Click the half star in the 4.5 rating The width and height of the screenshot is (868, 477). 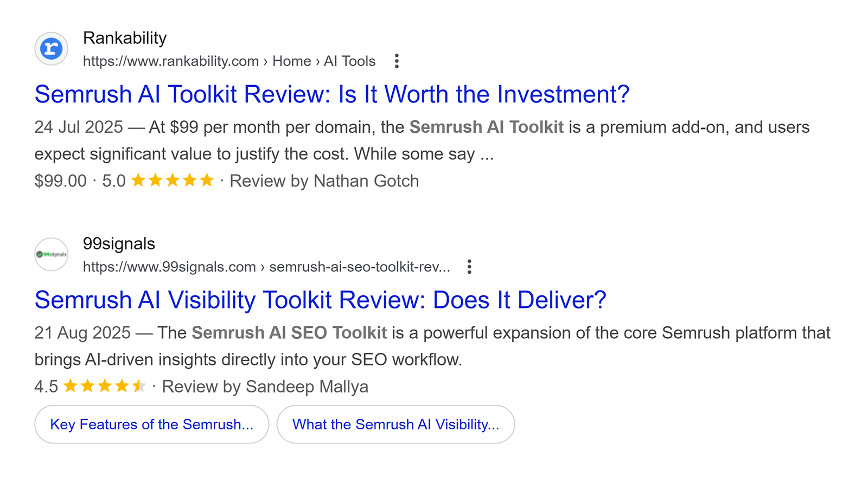140,386
